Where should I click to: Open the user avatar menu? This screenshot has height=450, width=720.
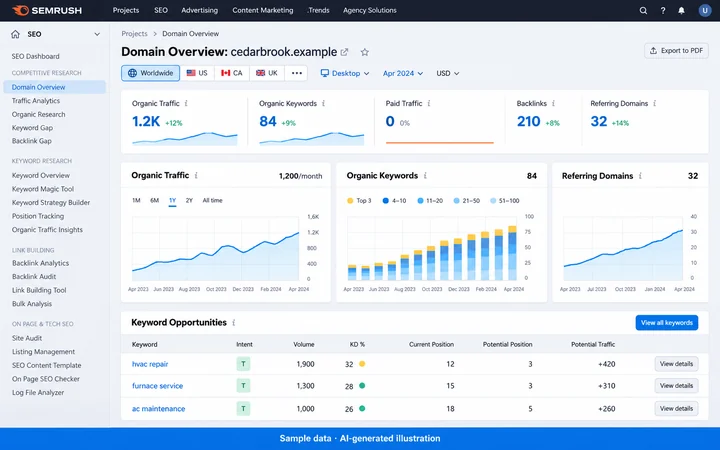click(x=704, y=10)
